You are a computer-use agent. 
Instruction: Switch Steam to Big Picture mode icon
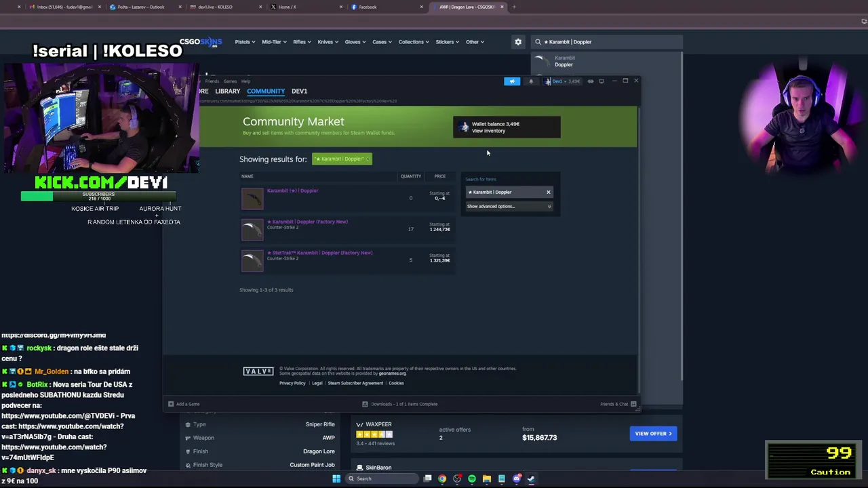pyautogui.click(x=601, y=81)
